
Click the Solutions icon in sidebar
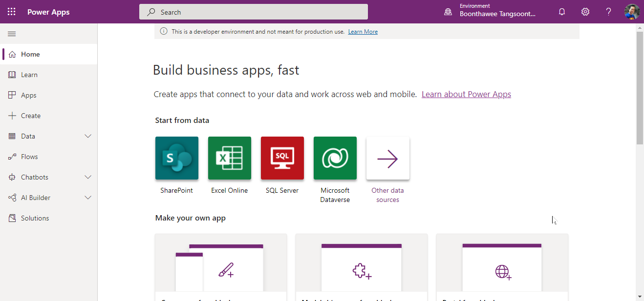12,218
